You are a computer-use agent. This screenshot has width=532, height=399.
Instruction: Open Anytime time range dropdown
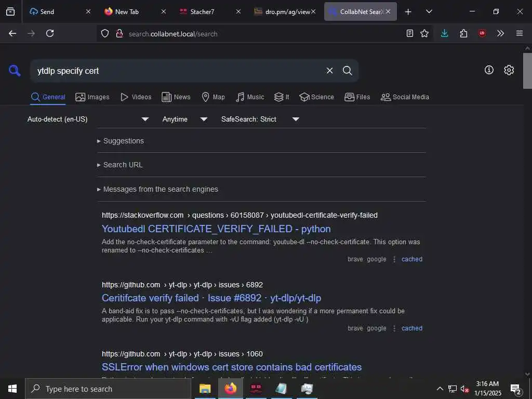[x=184, y=119]
